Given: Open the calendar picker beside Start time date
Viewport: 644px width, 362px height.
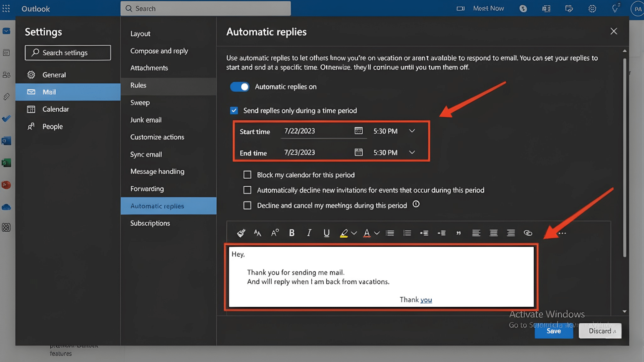Looking at the screenshot, I should (x=359, y=131).
